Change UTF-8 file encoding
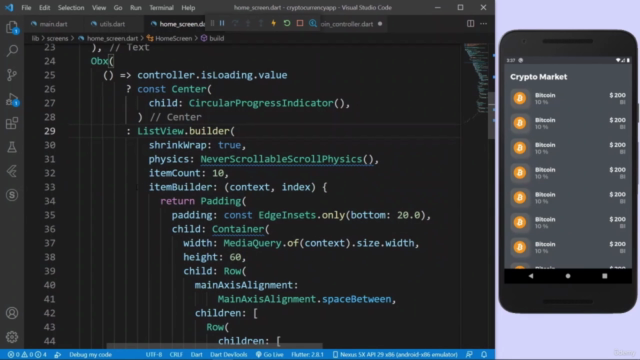The height and width of the screenshot is (360, 640). [154, 354]
